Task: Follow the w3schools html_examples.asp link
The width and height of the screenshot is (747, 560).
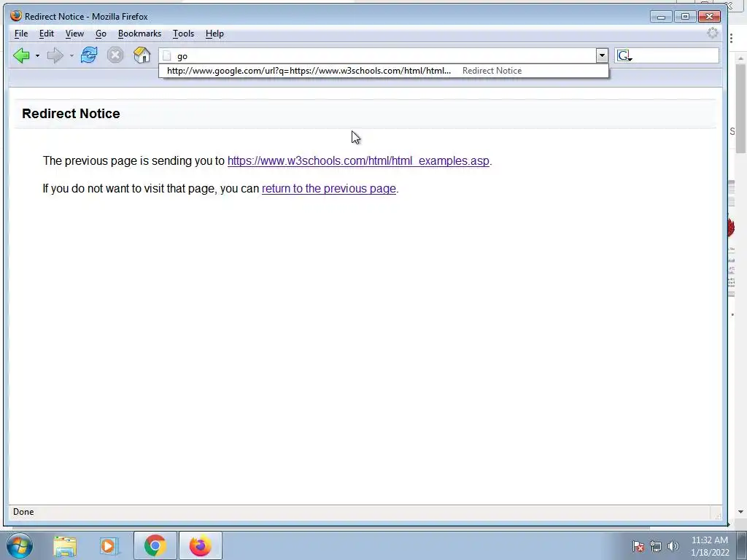Action: pos(358,161)
